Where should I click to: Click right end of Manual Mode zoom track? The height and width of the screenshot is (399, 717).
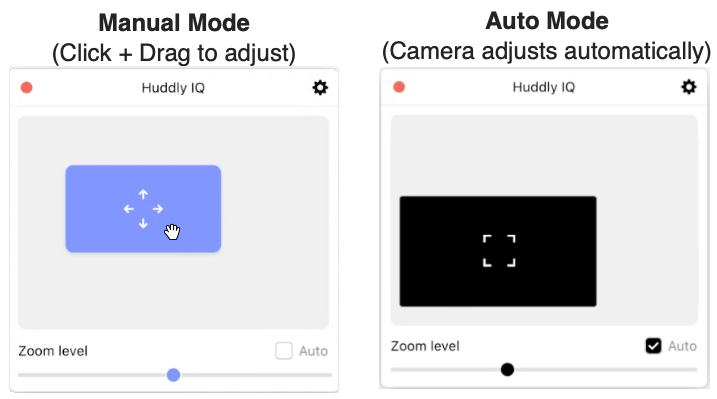[328, 375]
